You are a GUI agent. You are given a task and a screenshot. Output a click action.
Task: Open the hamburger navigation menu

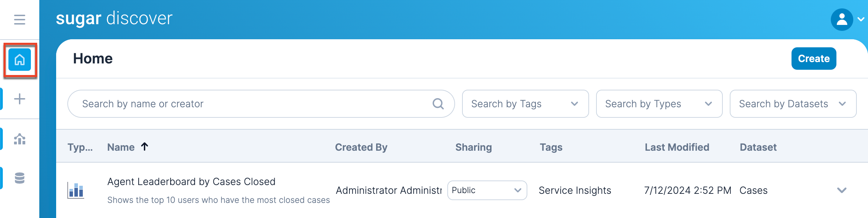(20, 20)
